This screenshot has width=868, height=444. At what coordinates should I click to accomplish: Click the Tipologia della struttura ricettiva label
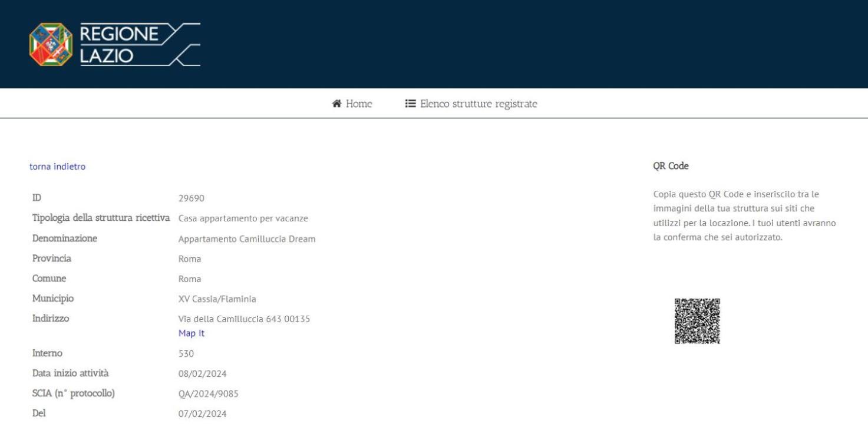click(x=101, y=218)
